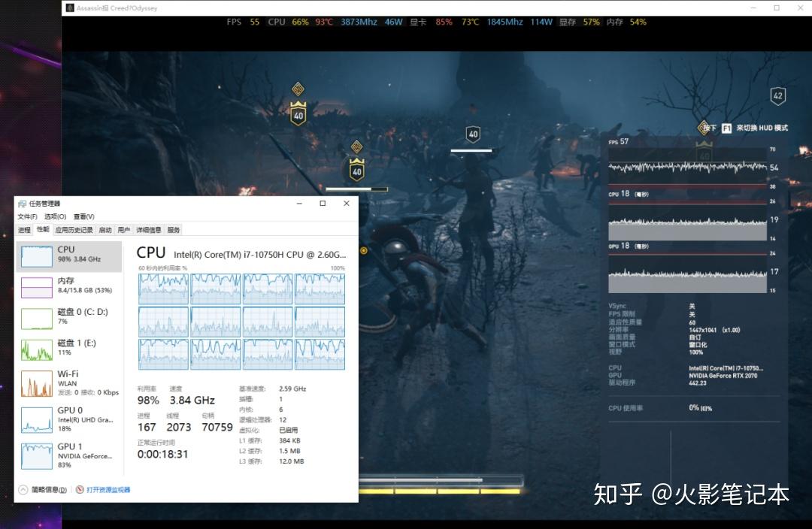Click the FPS 57 benchmark graph label
Image resolution: width=812 pixels, height=529 pixels.
(x=619, y=141)
